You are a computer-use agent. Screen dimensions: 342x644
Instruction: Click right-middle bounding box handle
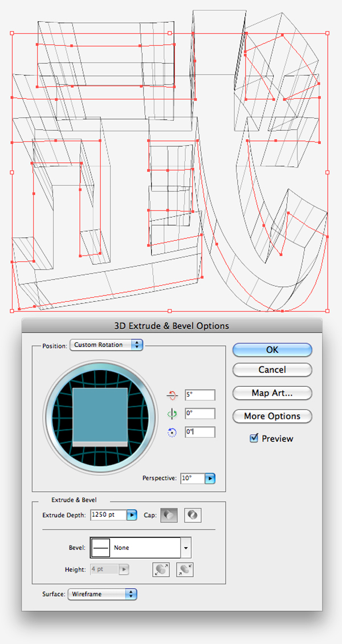[327, 172]
